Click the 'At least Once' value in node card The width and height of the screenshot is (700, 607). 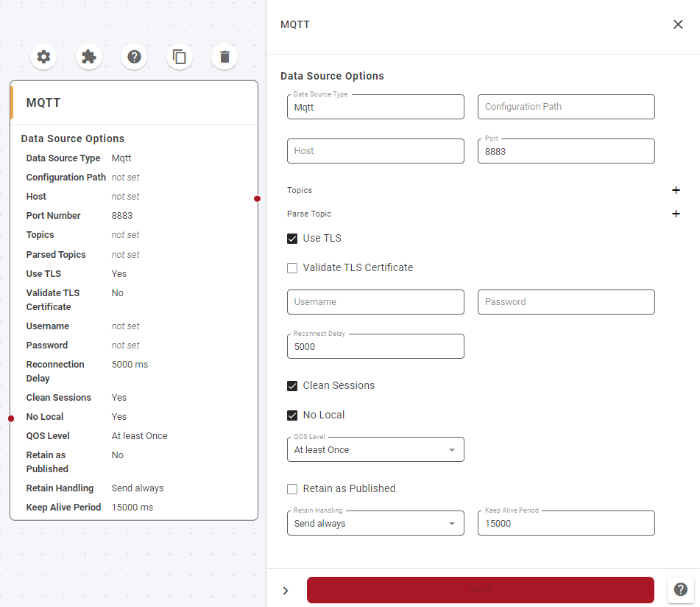click(139, 436)
